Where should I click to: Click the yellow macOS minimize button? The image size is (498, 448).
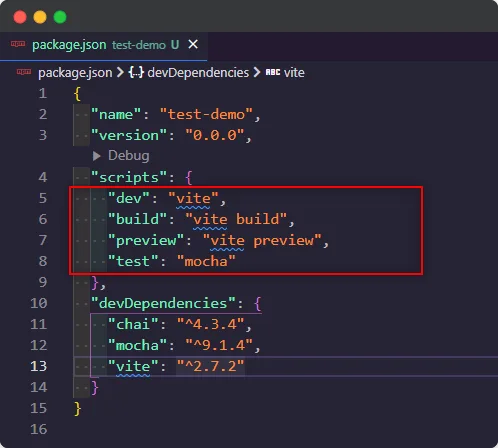[x=40, y=17]
